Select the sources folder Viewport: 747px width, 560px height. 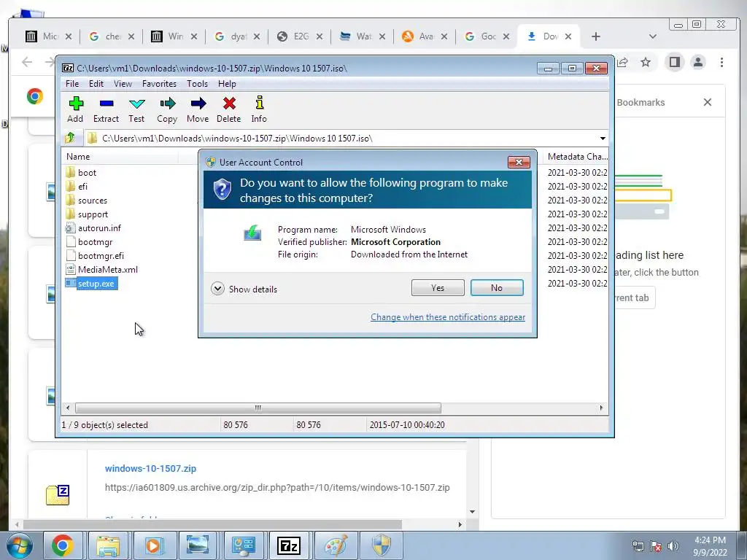pyautogui.click(x=93, y=201)
